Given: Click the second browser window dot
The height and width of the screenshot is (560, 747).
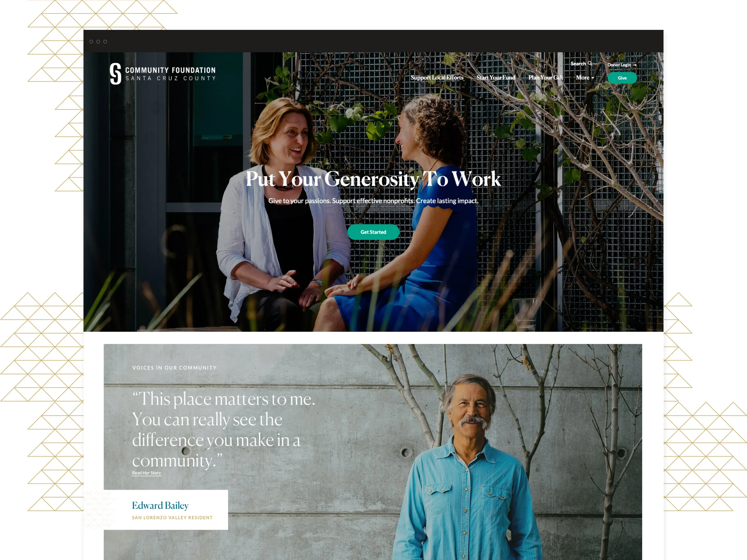Looking at the screenshot, I should (x=98, y=42).
